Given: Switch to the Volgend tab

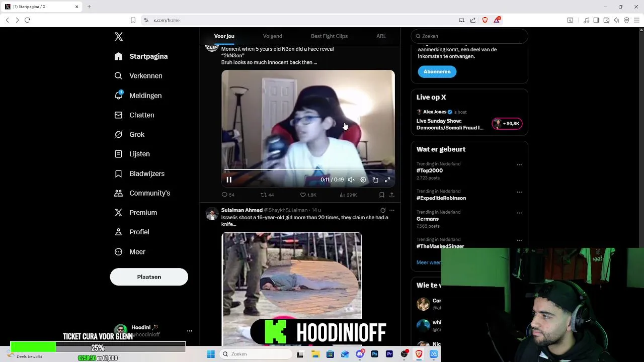Looking at the screenshot, I should [x=273, y=36].
